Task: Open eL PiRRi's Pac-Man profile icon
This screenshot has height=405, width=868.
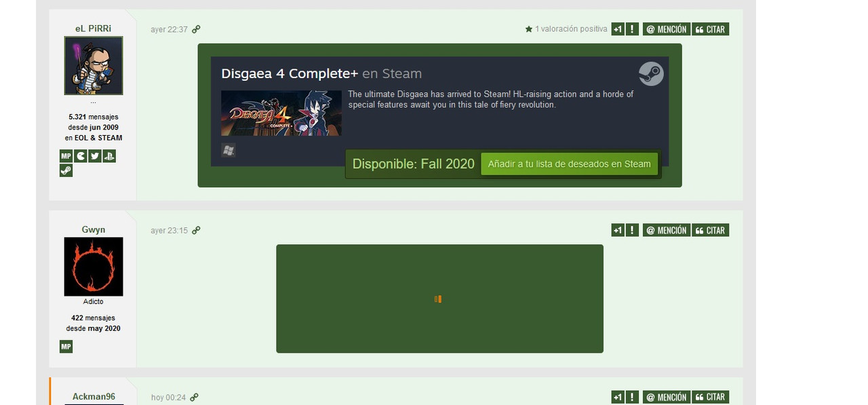Action: [x=81, y=156]
